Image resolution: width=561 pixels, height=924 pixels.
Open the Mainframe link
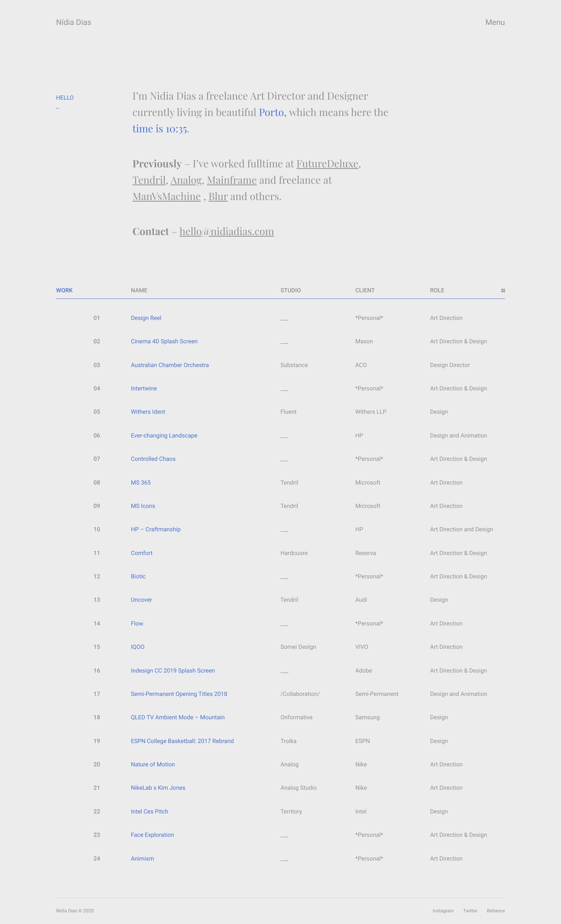click(232, 180)
